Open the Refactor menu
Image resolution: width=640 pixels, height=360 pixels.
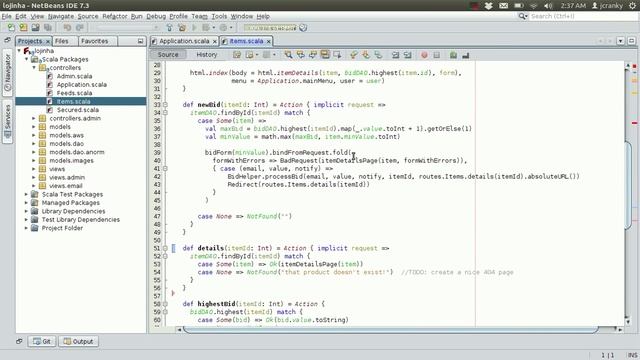click(x=115, y=16)
